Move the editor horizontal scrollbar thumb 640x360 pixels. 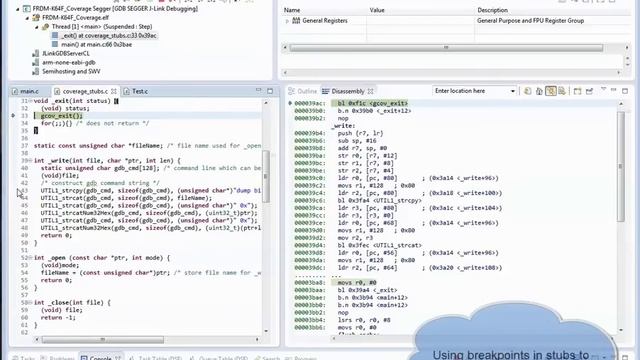pos(102,340)
